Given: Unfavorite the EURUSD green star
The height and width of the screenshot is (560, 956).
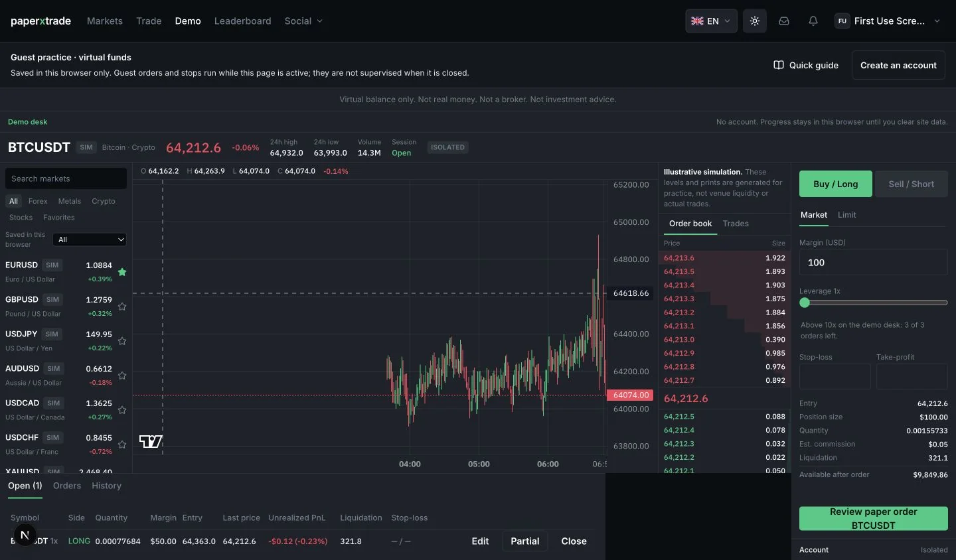Looking at the screenshot, I should [122, 272].
